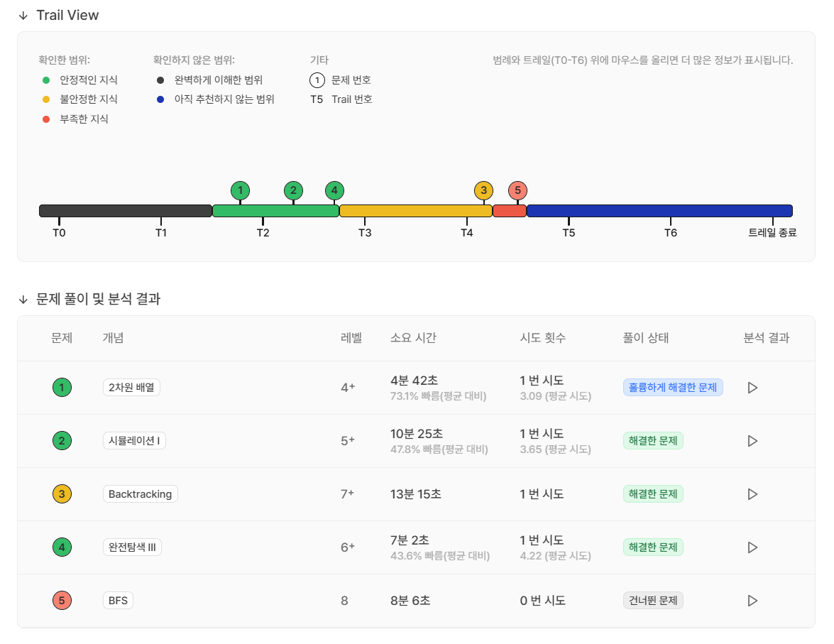Viewport: 834px width, 644px height.
Task: Collapse the Trail View section arrow
Action: point(23,16)
